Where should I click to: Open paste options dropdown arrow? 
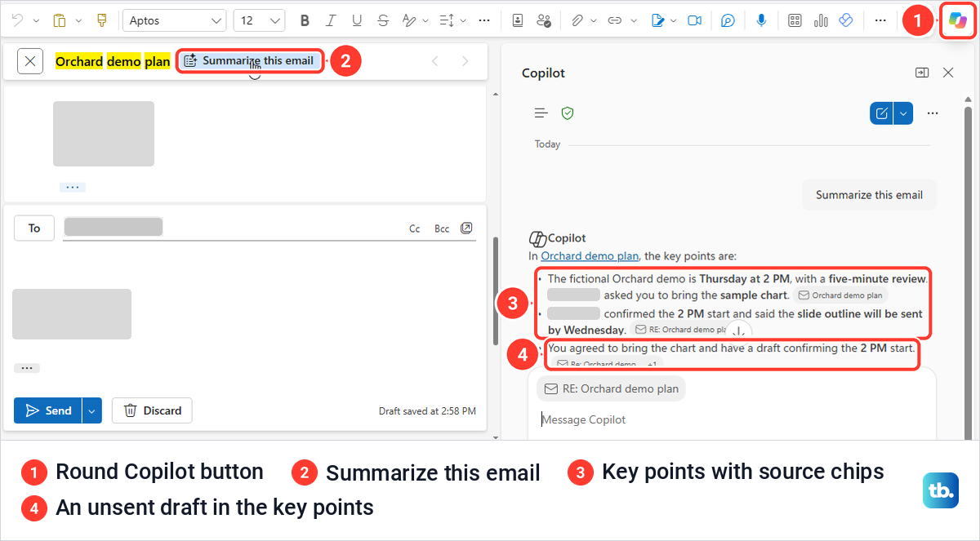pyautogui.click(x=78, y=20)
